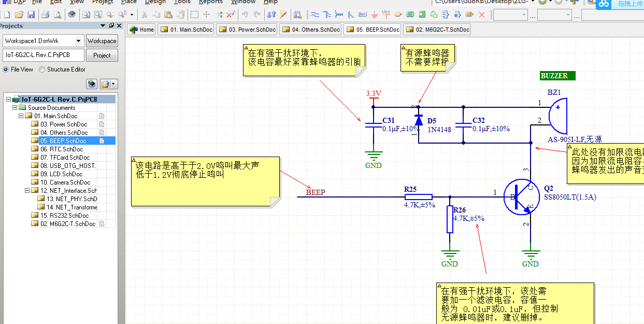
Task: Click the Zoom Area icon
Action: pos(97,15)
